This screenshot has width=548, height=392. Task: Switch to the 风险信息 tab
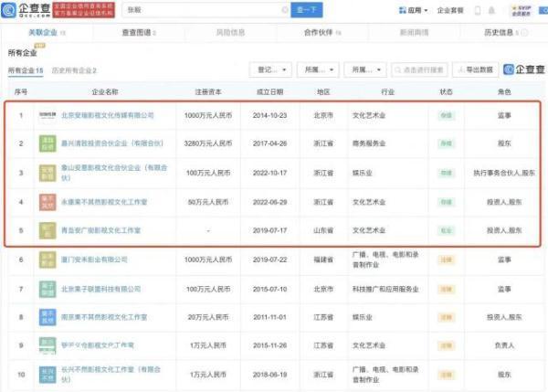click(230, 33)
